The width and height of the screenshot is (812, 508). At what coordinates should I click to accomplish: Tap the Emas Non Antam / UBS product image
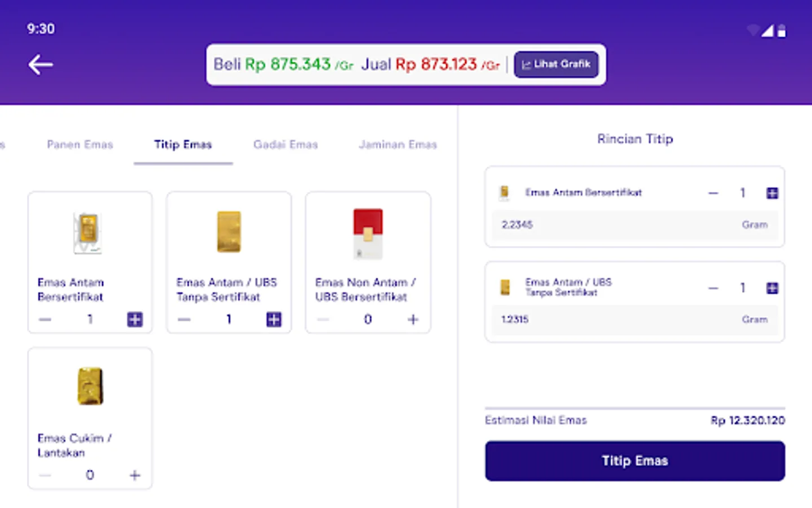368,233
